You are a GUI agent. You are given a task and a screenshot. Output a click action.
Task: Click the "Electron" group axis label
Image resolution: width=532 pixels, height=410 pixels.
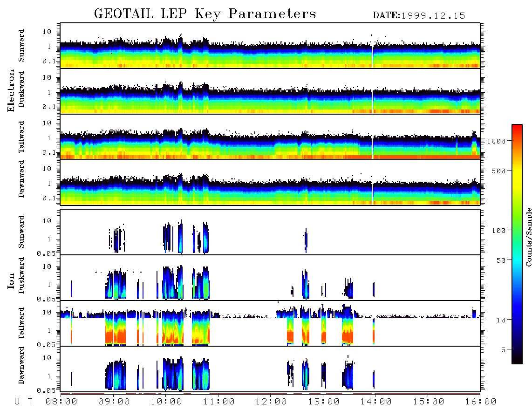[x=11, y=90]
